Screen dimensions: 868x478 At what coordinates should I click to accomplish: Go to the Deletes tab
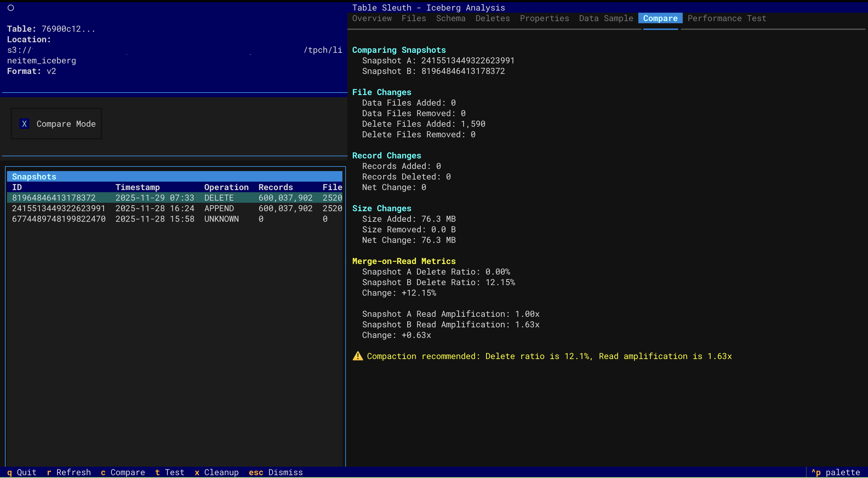click(492, 18)
